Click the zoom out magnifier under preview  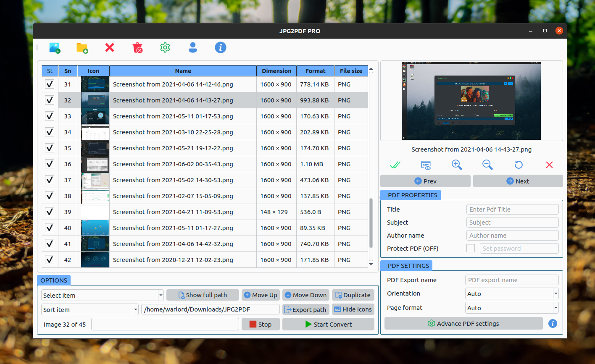[x=487, y=165]
